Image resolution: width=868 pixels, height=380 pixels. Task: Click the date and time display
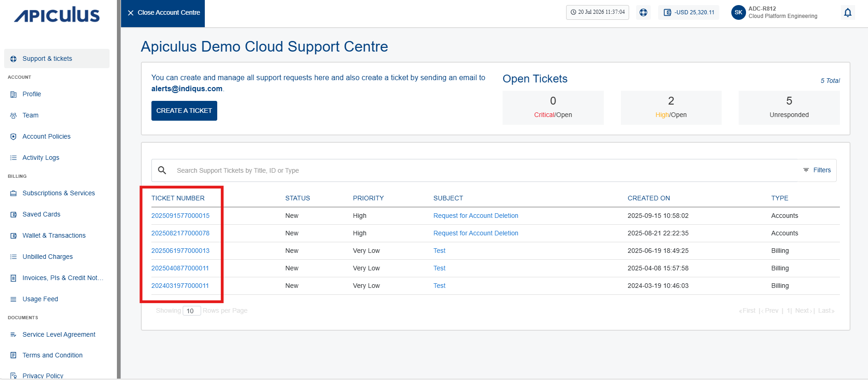pyautogui.click(x=597, y=12)
